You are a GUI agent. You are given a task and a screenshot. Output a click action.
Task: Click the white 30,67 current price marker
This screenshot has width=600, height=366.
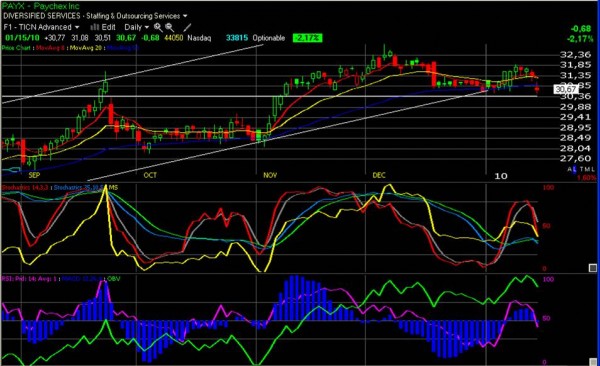click(566, 89)
